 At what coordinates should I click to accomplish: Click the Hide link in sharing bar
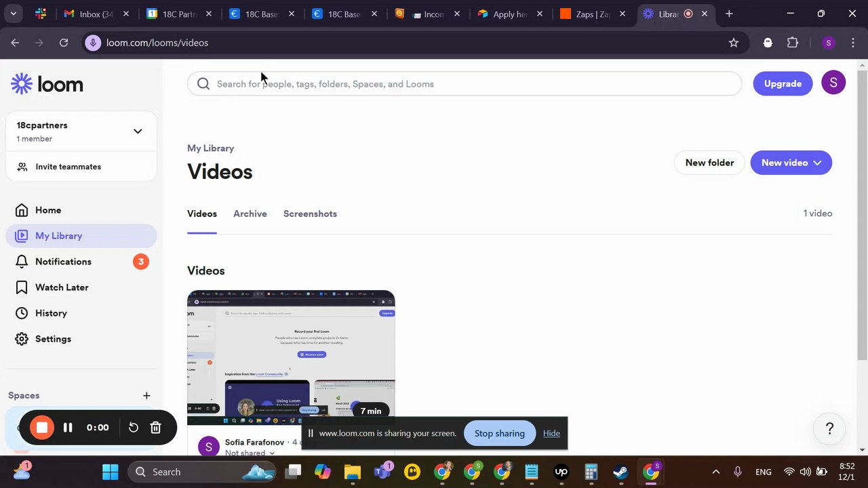[x=551, y=433]
